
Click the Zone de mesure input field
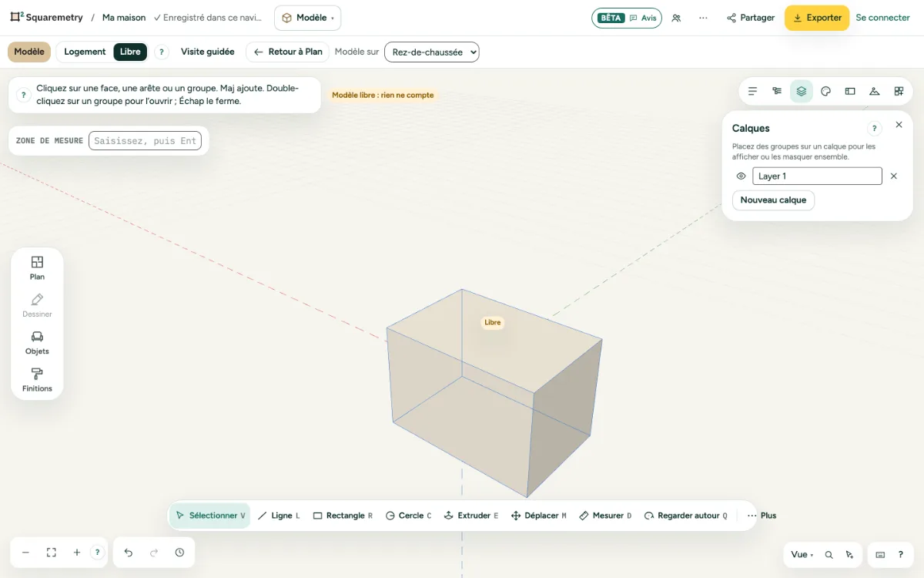coord(145,140)
